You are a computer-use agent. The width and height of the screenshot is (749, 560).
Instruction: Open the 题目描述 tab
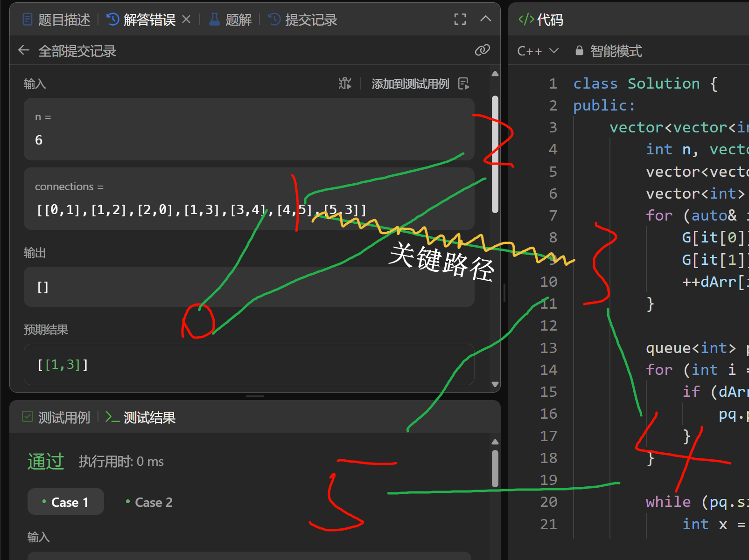[56, 20]
